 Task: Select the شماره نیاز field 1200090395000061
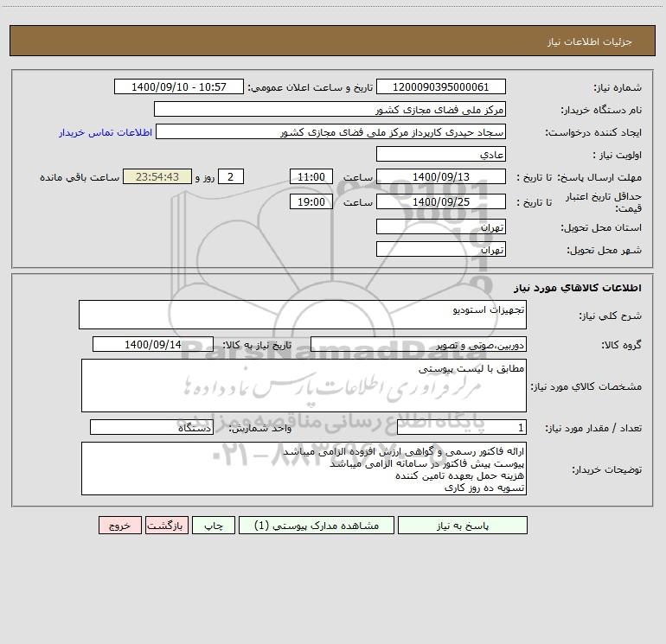(x=441, y=86)
